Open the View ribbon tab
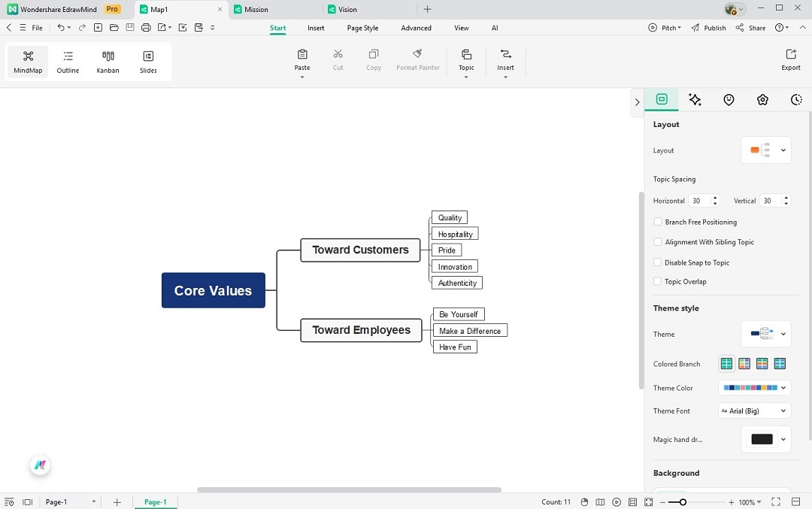This screenshot has height=509, width=812. coord(462,28)
